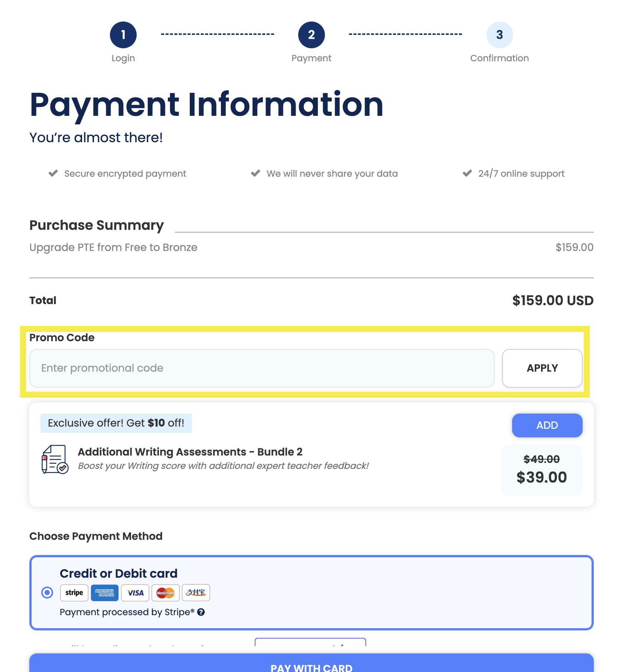Viewport: 622px width, 672px height.
Task: Click the Visa card icon
Action: pyautogui.click(x=135, y=593)
